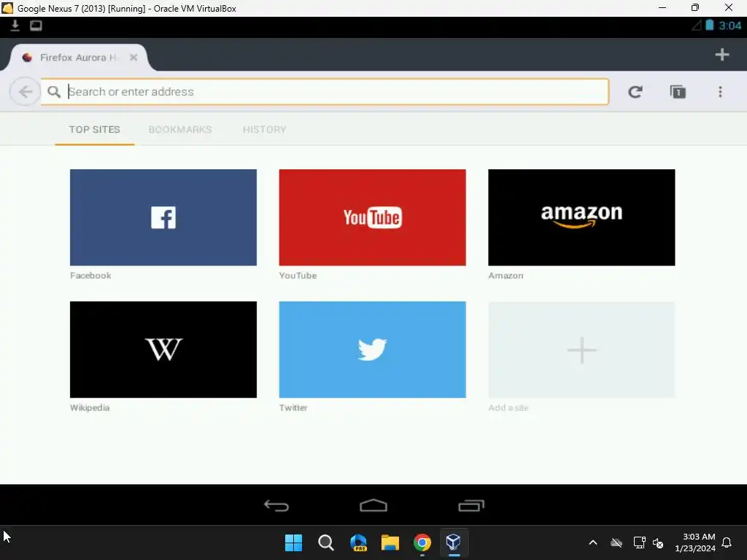747x560 pixels.
Task: Open Google Chrome from taskbar
Action: [422, 542]
